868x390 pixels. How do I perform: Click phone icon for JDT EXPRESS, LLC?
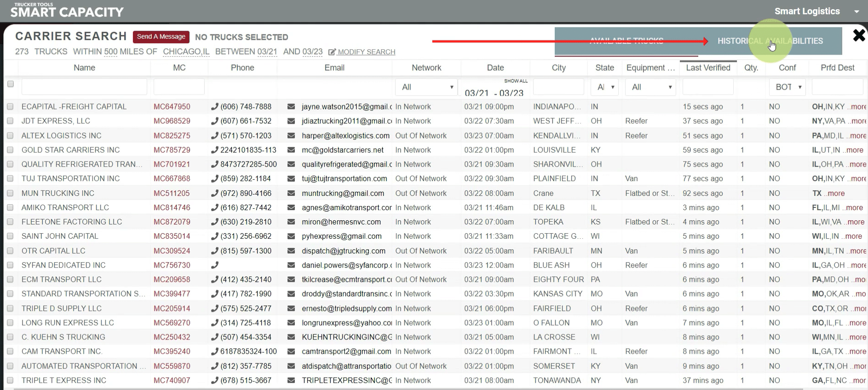tap(214, 121)
